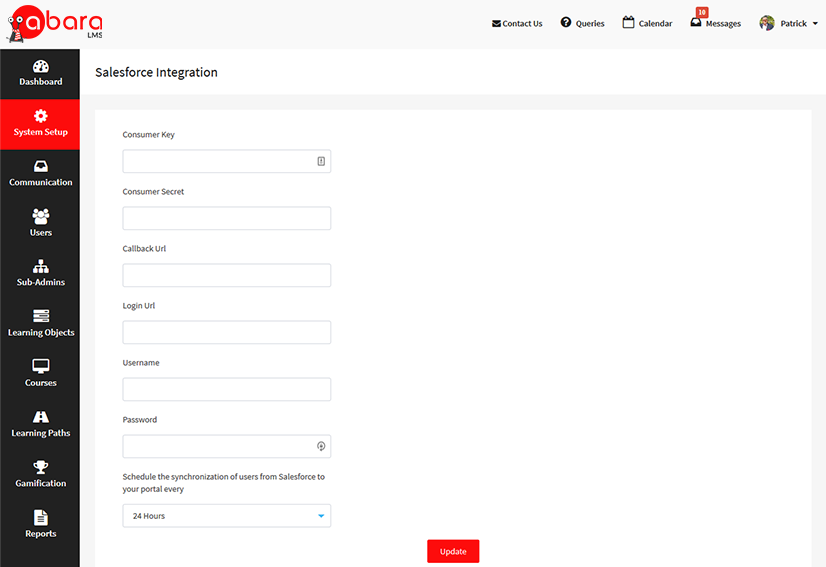Open the 24 Hours sync schedule dropdown
The height and width of the screenshot is (567, 826).
click(227, 516)
